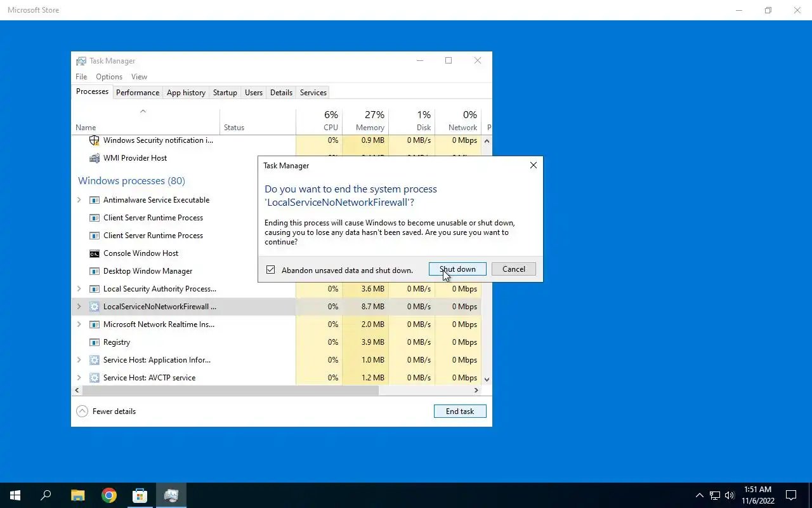
Task: Open Microsoft Store taskbar icon
Action: 140,495
